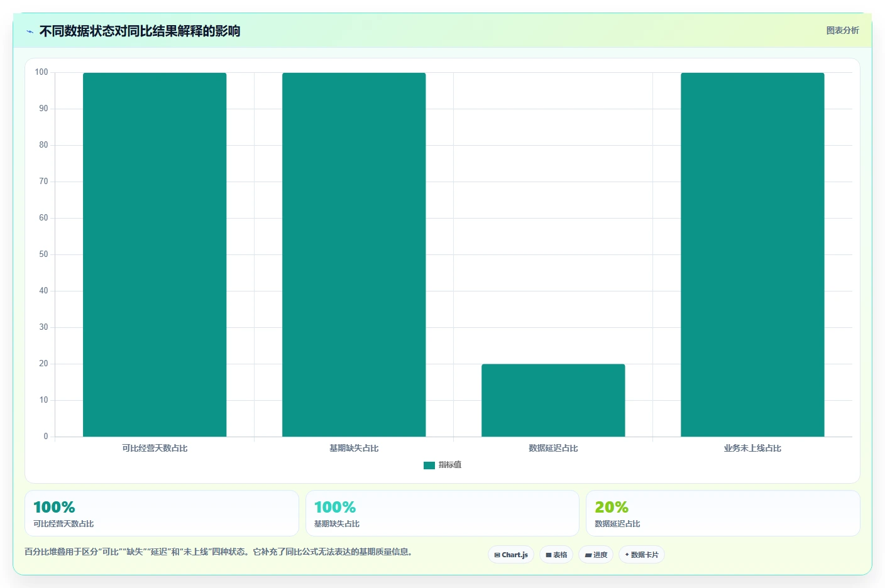Click the 基期缺失占比 bar in the chart
Viewport: 885px width, 588px height.
(x=354, y=254)
